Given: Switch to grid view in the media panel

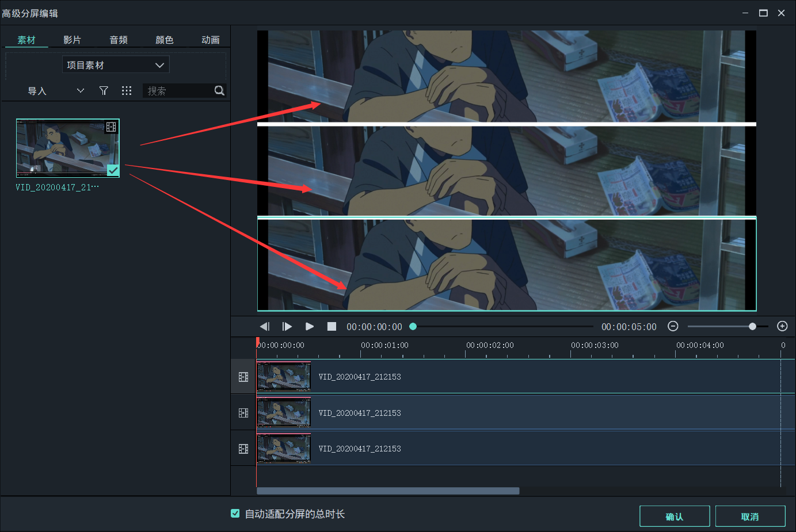Looking at the screenshot, I should pos(127,90).
